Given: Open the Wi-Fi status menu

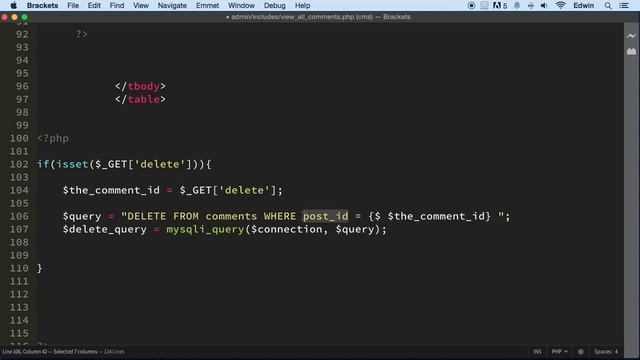Looking at the screenshot, I should 560,5.
